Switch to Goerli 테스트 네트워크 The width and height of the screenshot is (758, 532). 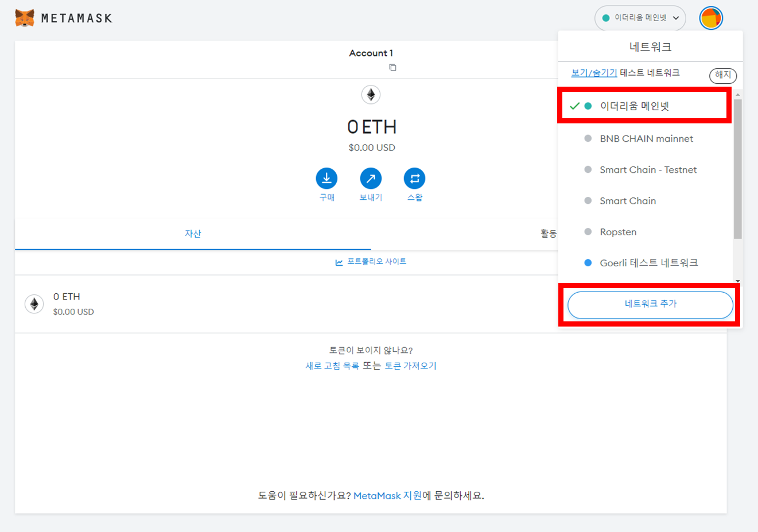648,263
